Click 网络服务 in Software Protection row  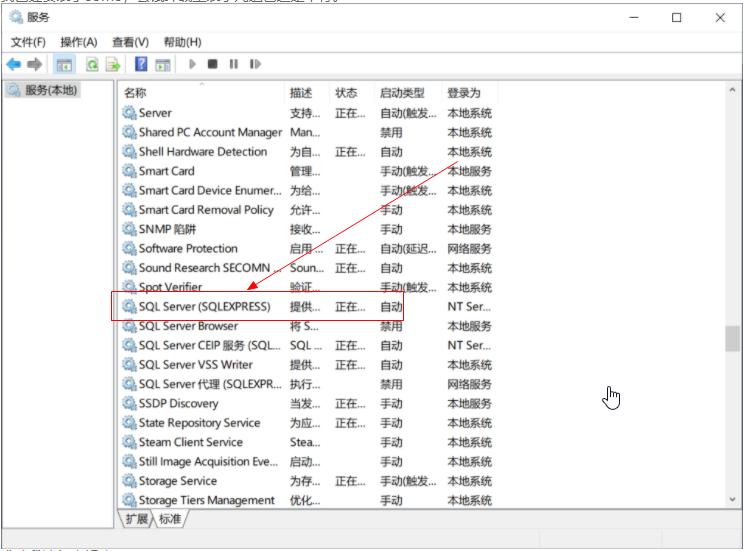[469, 249]
